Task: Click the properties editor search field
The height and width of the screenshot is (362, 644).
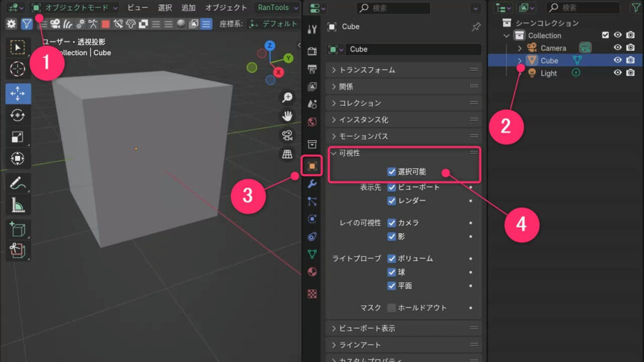Action: 394,8
